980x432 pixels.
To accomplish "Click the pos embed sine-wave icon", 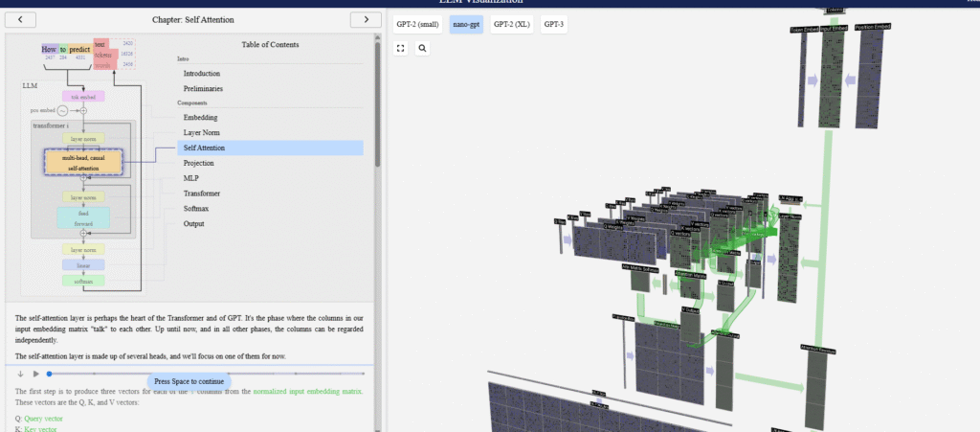I will (62, 111).
